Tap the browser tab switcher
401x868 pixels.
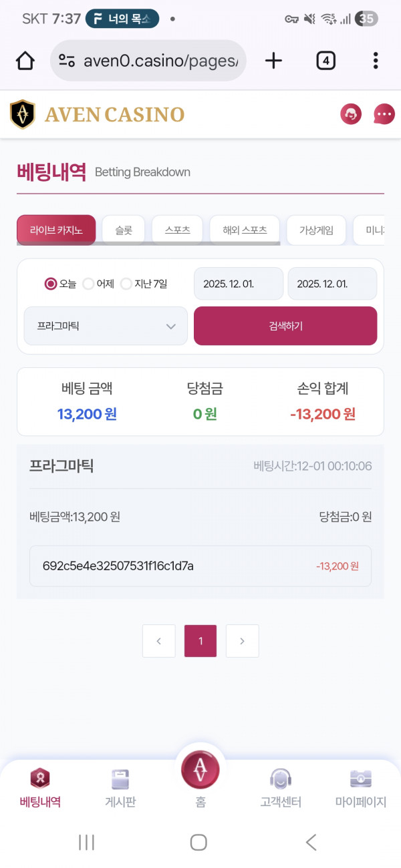click(325, 60)
